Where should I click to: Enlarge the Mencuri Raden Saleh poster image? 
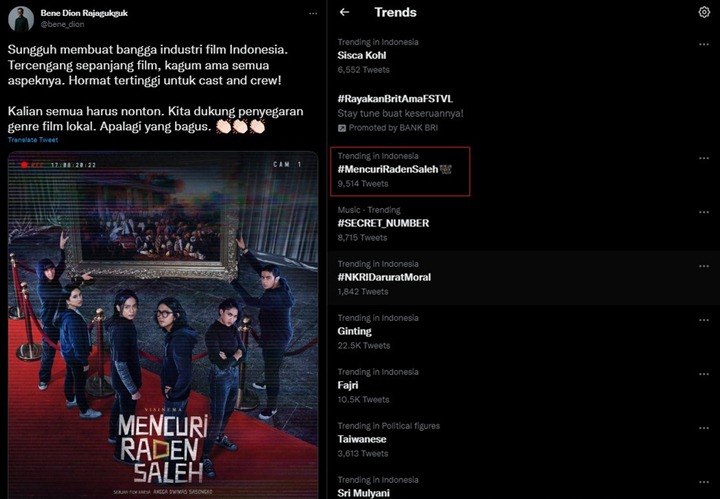(163, 325)
